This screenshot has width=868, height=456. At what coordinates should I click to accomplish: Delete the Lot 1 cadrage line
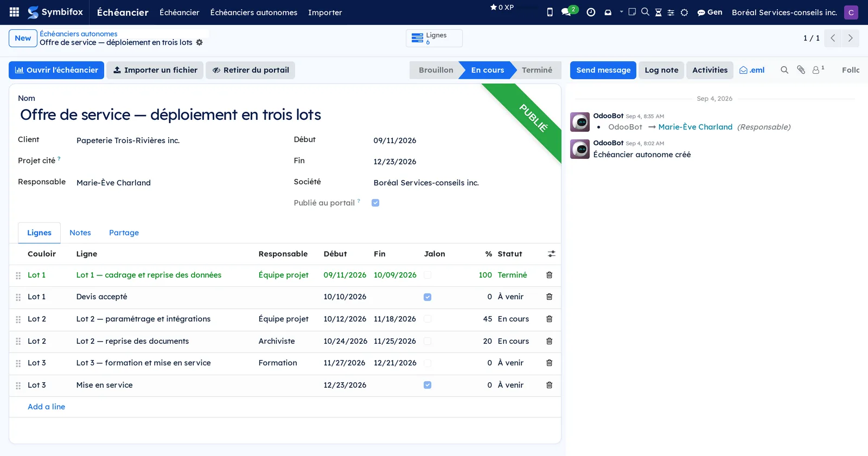tap(549, 275)
